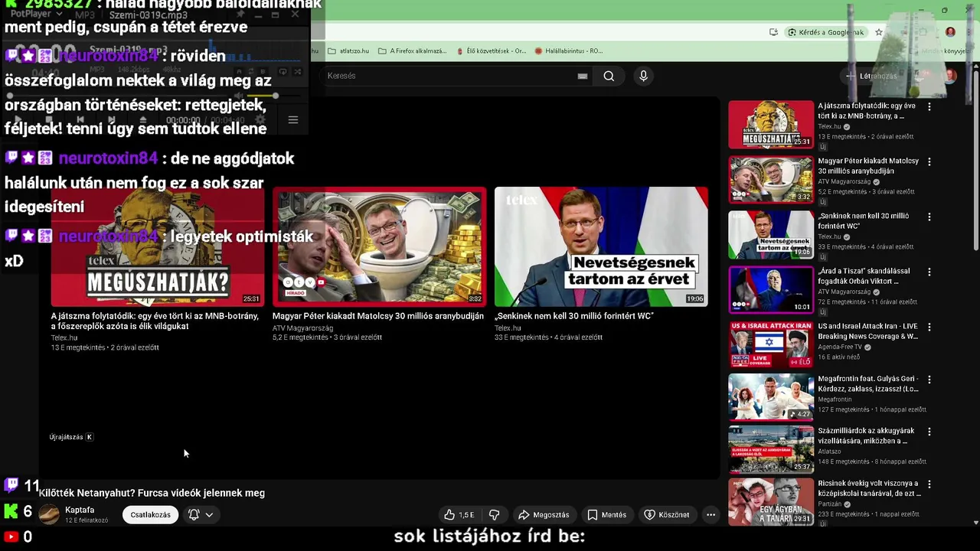Like the video showing 1,5 E

coord(459,515)
